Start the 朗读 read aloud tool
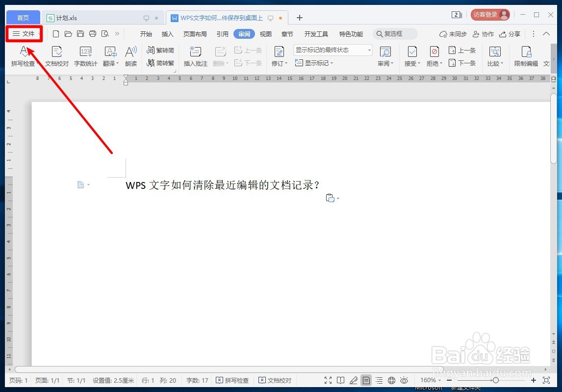Image resolution: width=562 pixels, height=392 pixels. [x=131, y=56]
